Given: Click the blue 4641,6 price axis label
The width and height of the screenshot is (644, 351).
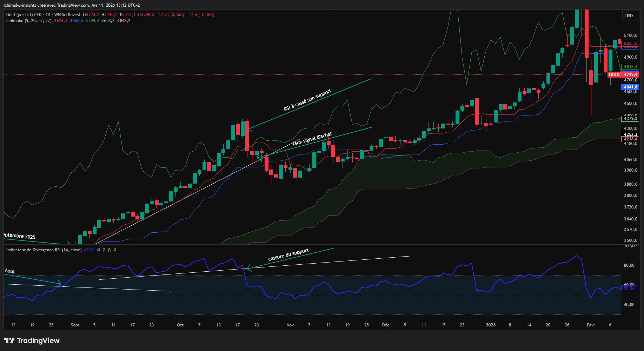Looking at the screenshot, I should pos(630,87).
